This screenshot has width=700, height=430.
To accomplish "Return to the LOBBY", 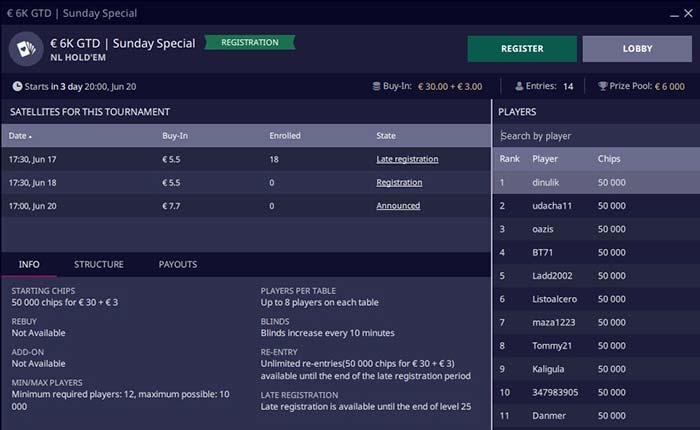I will 637,49.
